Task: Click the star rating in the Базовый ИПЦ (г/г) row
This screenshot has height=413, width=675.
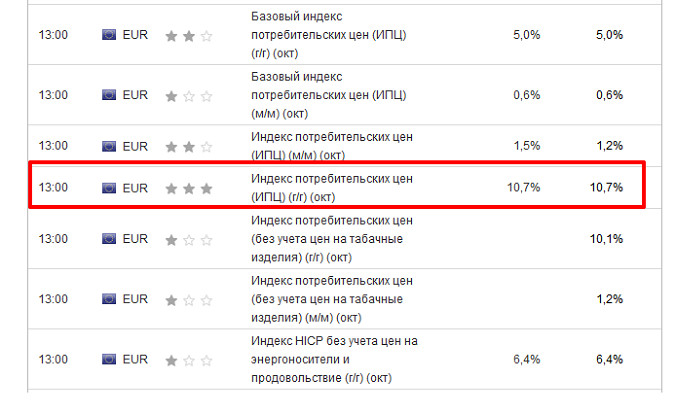Action: click(x=189, y=35)
